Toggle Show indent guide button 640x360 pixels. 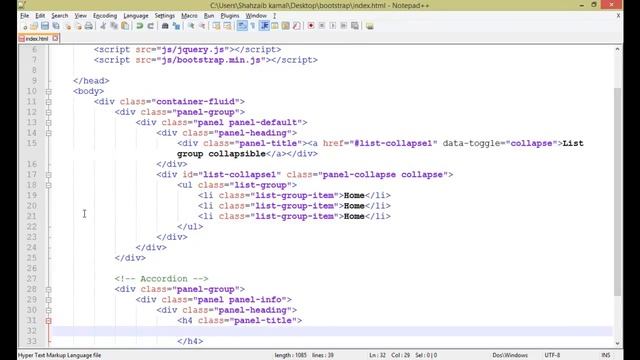click(x=264, y=26)
